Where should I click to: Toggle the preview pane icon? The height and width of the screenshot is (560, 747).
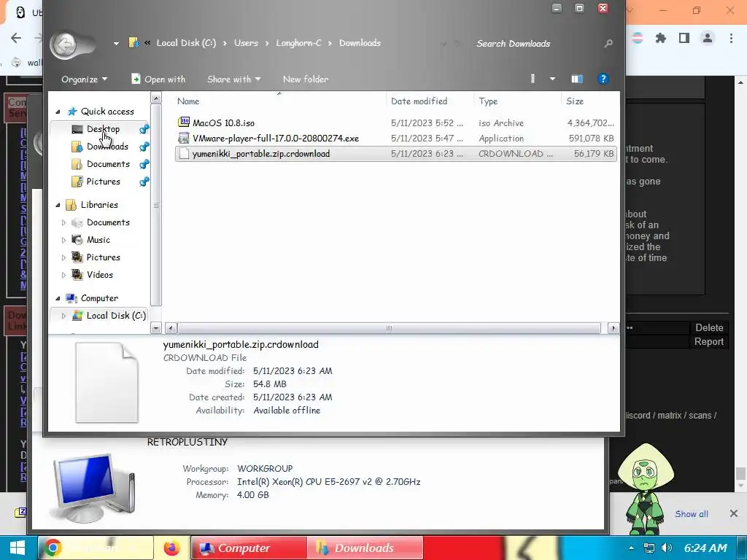(x=577, y=79)
